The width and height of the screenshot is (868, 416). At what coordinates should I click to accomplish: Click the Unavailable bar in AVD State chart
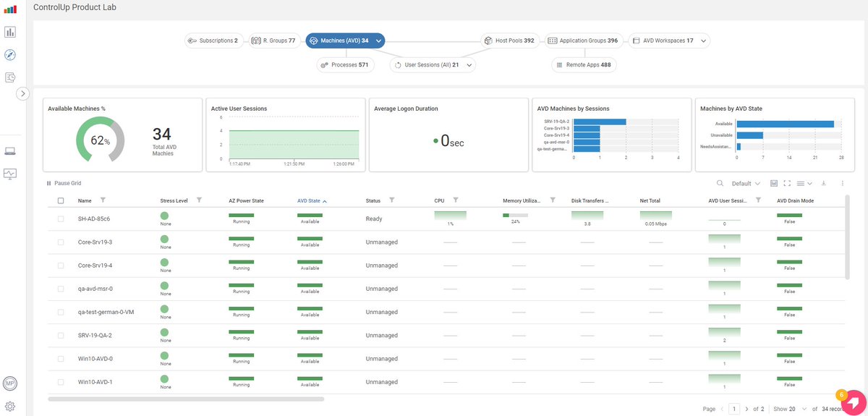coord(749,135)
